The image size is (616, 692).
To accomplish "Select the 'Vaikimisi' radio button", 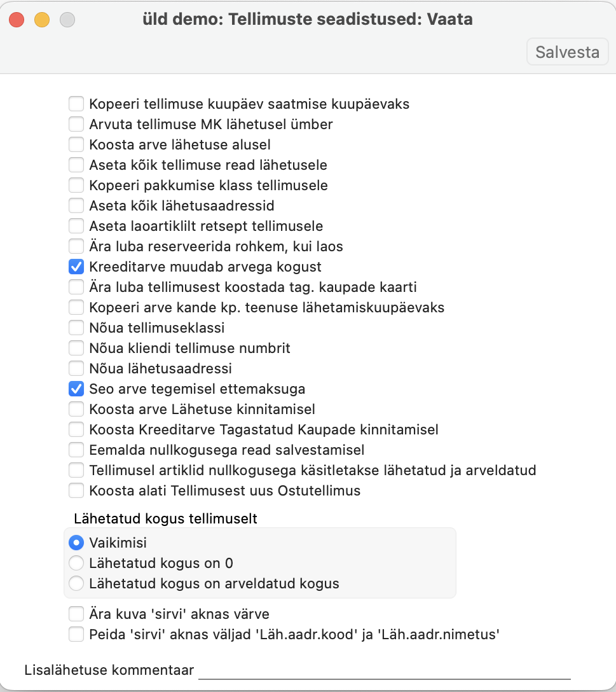I will (76, 543).
